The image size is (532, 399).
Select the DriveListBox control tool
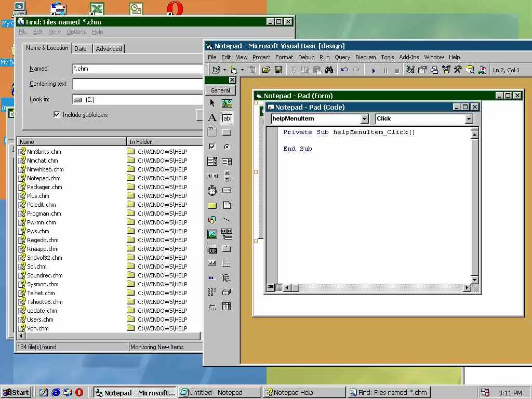(227, 191)
